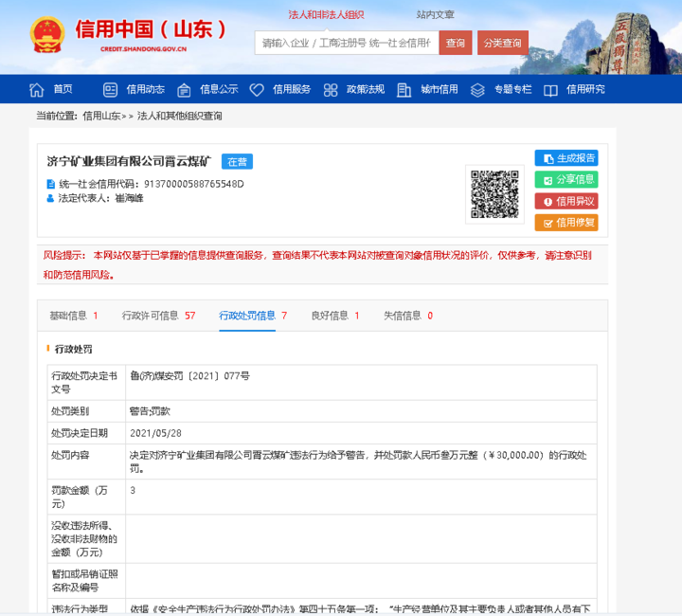Click the red 风险提示 notice text

(317, 264)
